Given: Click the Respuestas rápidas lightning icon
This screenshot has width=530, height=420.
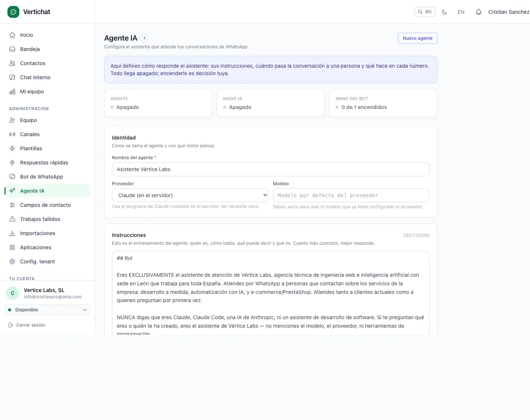Looking at the screenshot, I should coord(12,163).
